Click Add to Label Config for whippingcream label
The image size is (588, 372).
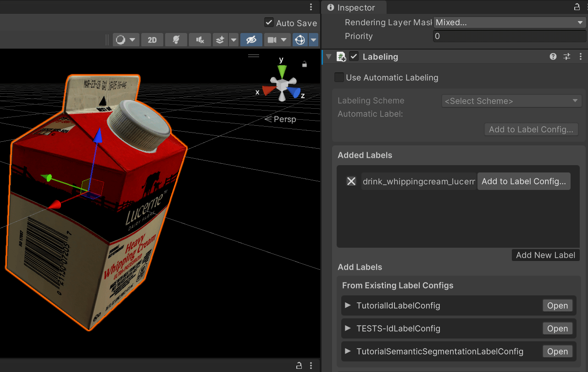[524, 182]
